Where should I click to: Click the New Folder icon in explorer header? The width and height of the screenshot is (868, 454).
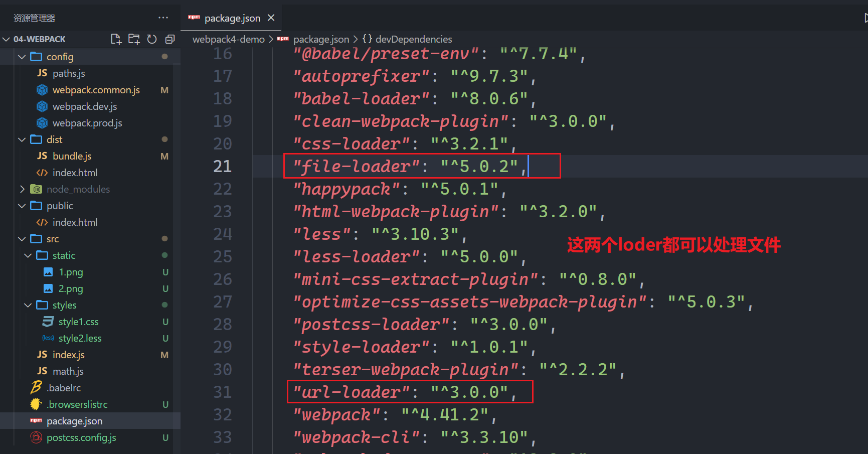134,39
